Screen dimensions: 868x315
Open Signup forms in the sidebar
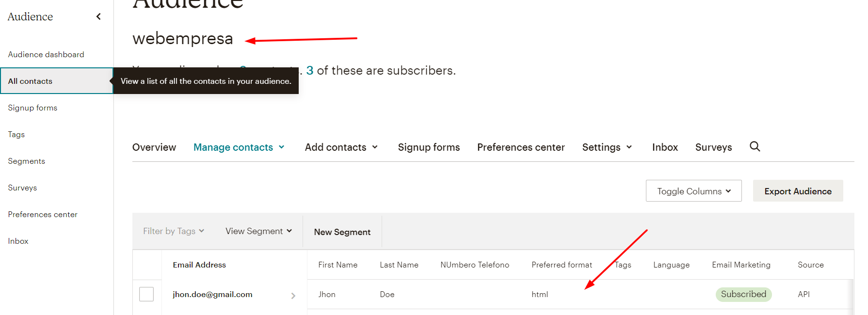(x=32, y=108)
